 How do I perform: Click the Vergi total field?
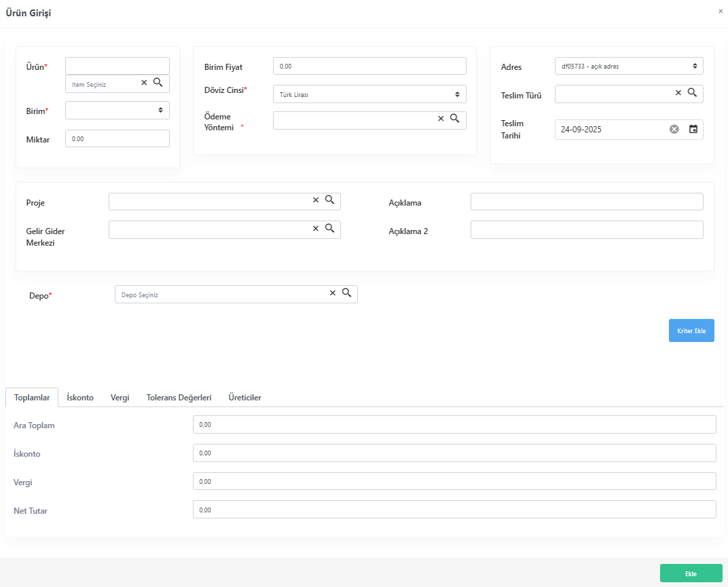[454, 481]
